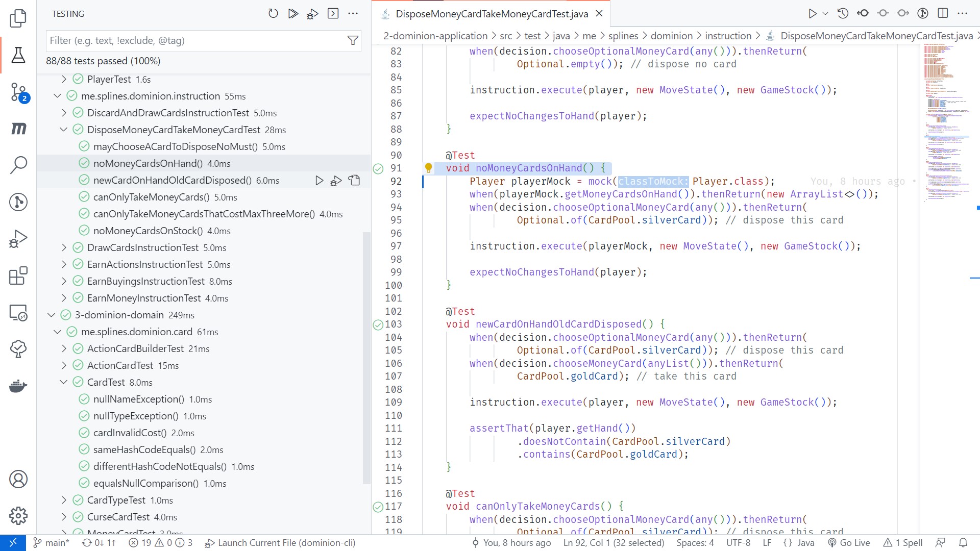Show test output terminal icon
The height and width of the screenshot is (551, 980).
pos(333,14)
